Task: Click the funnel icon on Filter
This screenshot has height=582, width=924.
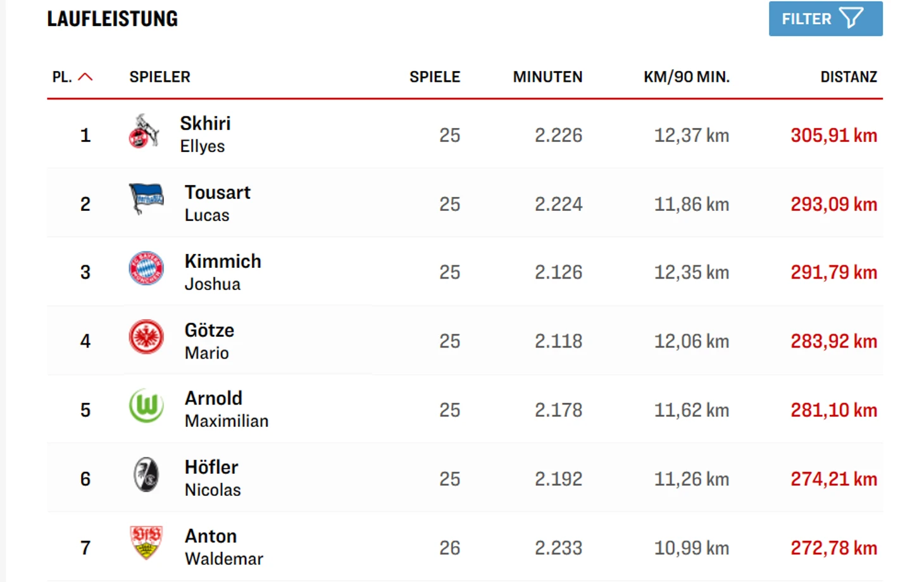Action: [851, 18]
